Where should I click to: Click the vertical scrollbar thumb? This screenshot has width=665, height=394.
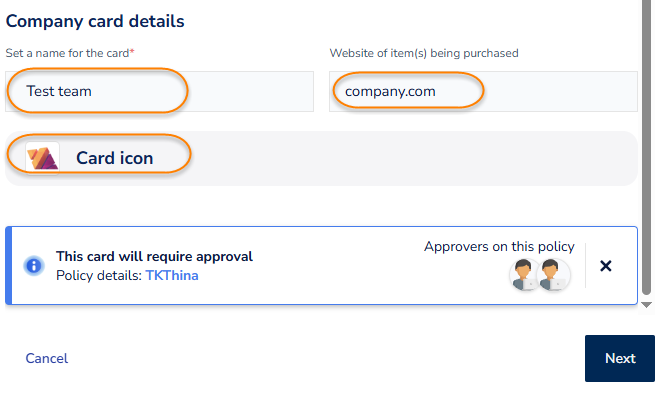646,146
